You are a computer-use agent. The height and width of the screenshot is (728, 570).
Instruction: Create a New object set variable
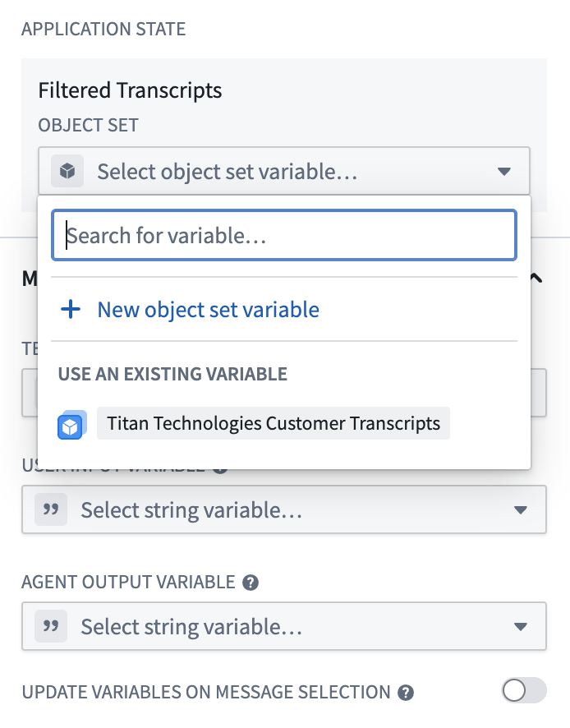[208, 310]
